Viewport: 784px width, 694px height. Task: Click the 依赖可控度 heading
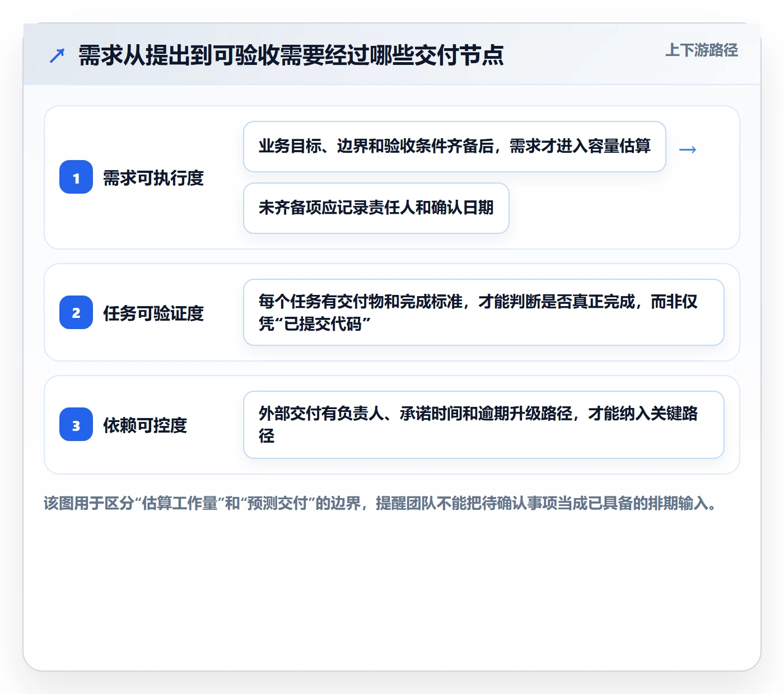[145, 425]
